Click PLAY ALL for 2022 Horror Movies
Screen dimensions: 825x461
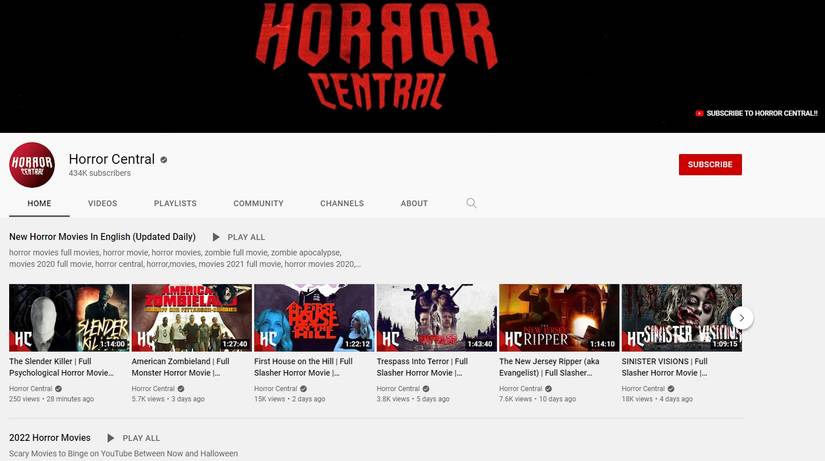pyautogui.click(x=141, y=438)
